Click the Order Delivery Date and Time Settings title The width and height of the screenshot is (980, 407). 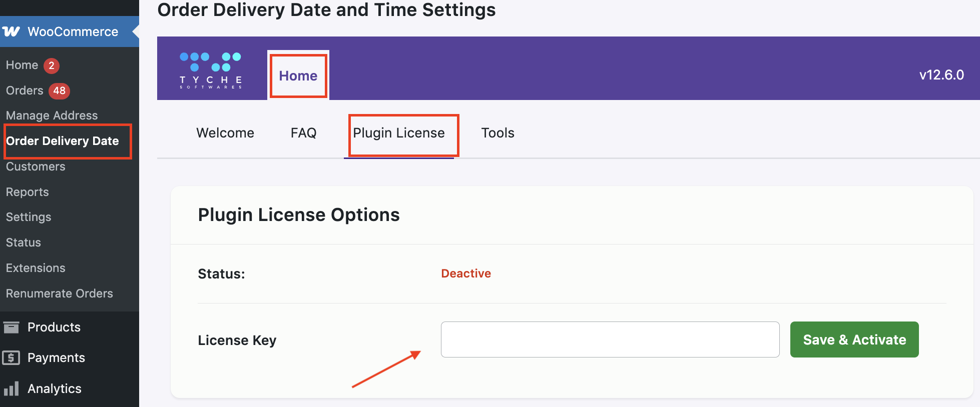[x=326, y=10]
